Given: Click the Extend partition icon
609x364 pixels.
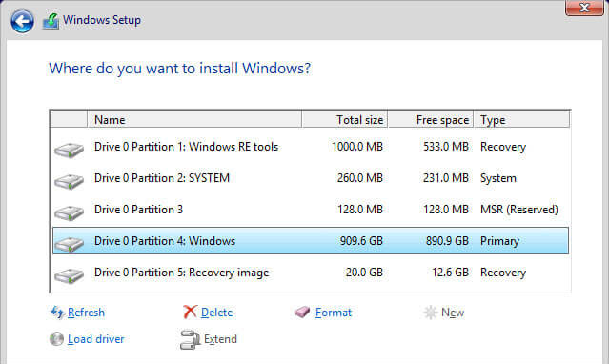Looking at the screenshot, I should click(190, 339).
